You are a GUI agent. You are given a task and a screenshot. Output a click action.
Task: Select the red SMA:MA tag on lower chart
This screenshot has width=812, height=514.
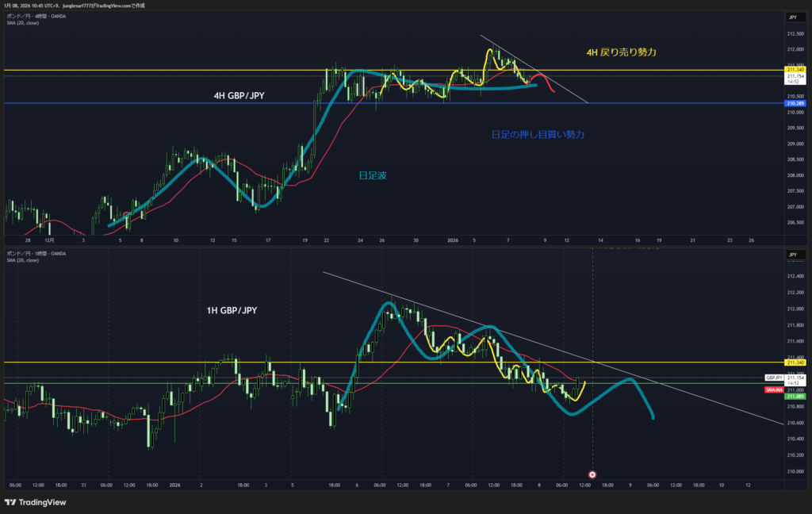click(x=773, y=390)
